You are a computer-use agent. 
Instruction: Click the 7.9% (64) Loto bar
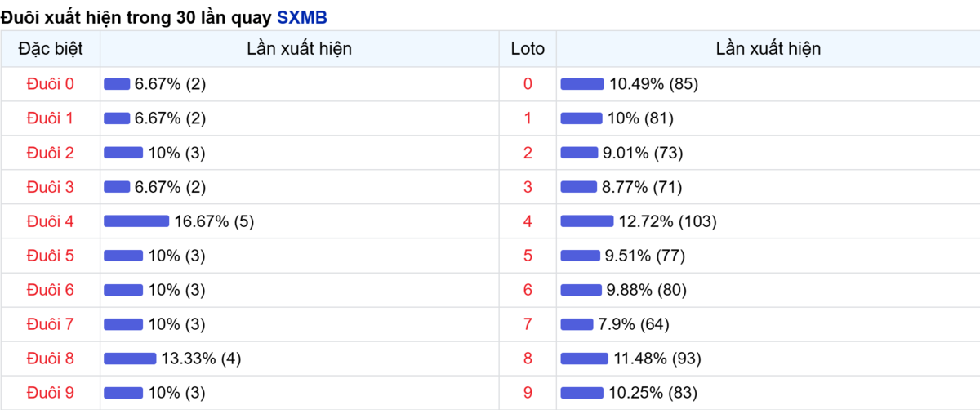pos(577,324)
